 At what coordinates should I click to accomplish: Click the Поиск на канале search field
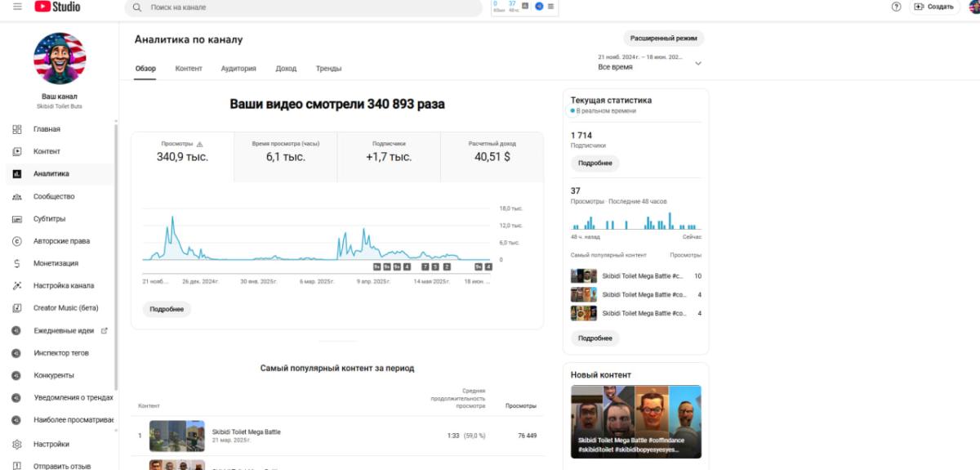pyautogui.click(x=303, y=7)
